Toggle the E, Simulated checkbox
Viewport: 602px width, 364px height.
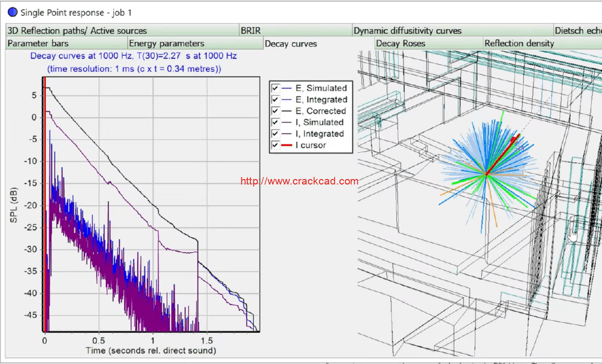[x=275, y=88]
